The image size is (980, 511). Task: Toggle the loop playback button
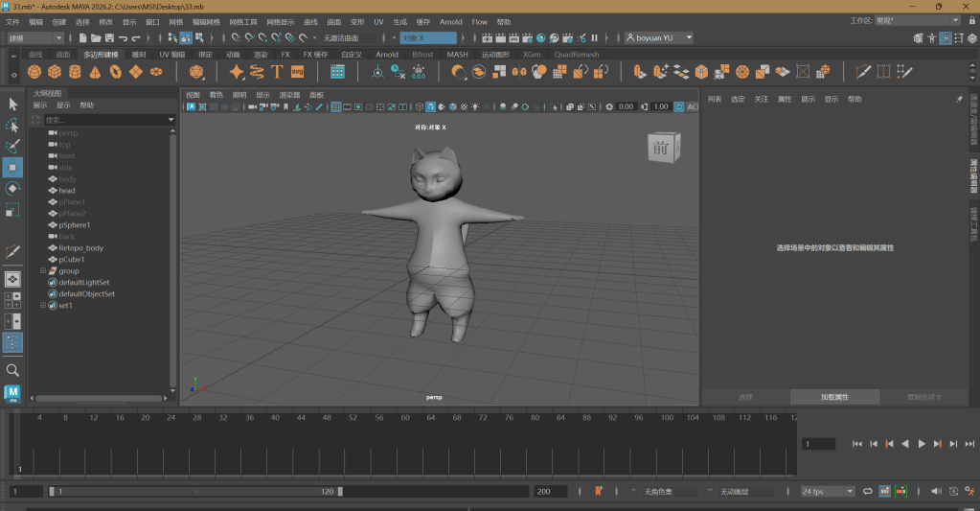(867, 491)
